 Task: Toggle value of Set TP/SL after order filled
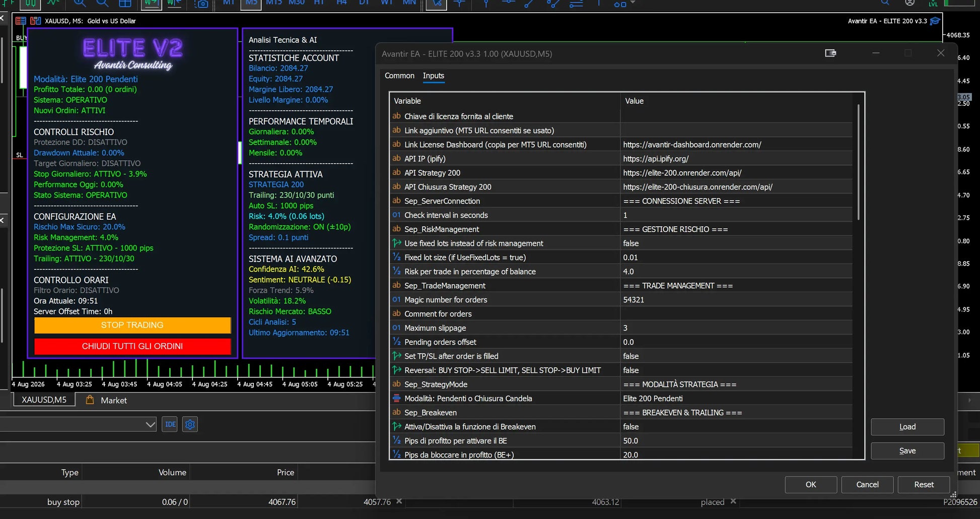coord(736,356)
